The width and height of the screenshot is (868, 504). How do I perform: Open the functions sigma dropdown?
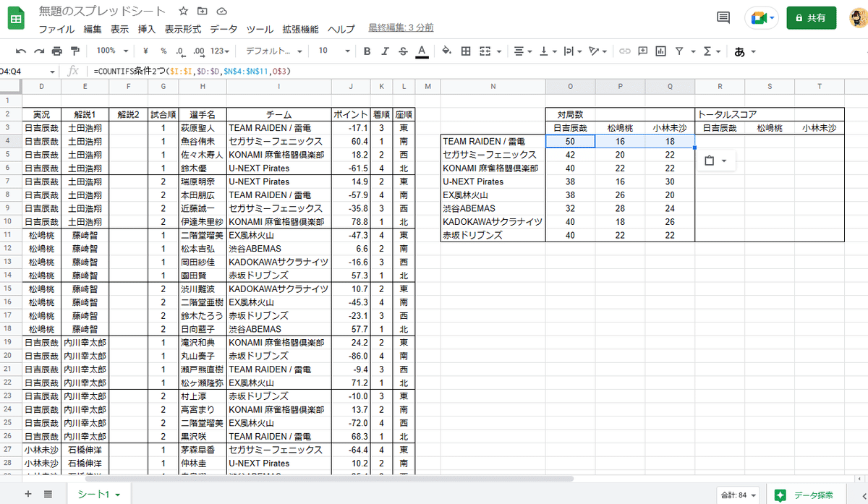[712, 51]
